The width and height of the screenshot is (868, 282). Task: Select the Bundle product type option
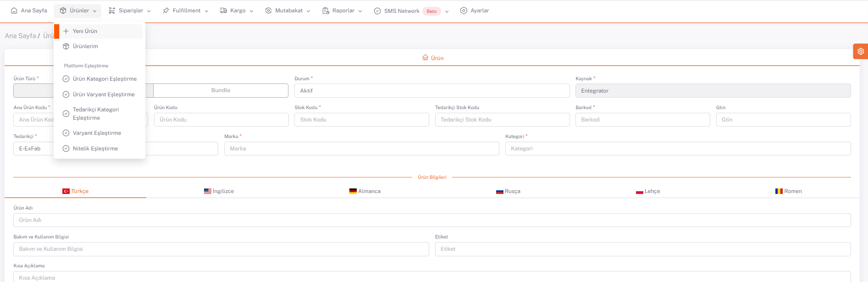coord(221,90)
